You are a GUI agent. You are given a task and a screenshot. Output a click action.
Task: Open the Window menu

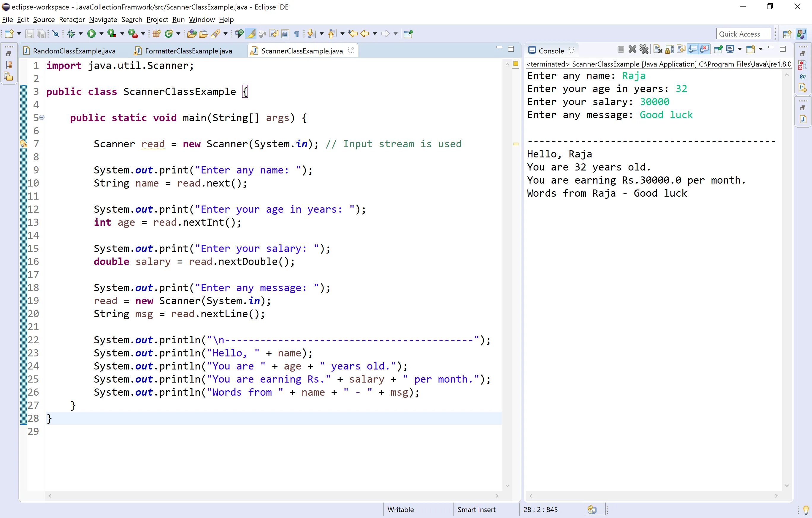[x=201, y=20]
